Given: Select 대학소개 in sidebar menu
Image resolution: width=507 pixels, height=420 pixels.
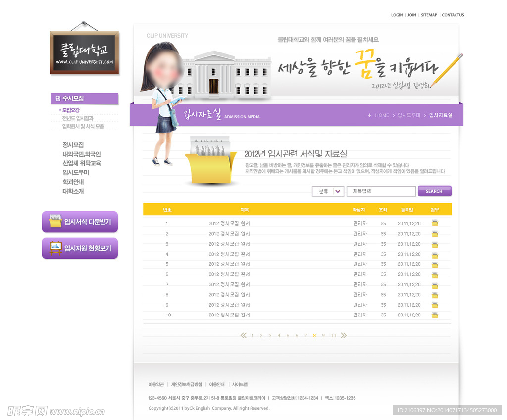Looking at the screenshot, I should click(x=73, y=191).
